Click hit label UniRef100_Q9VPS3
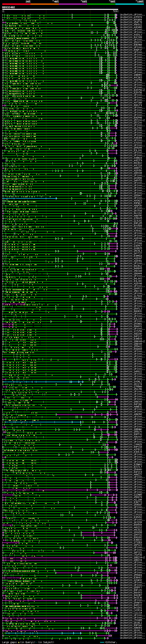The height and width of the screenshot is (644, 146). 131,289
